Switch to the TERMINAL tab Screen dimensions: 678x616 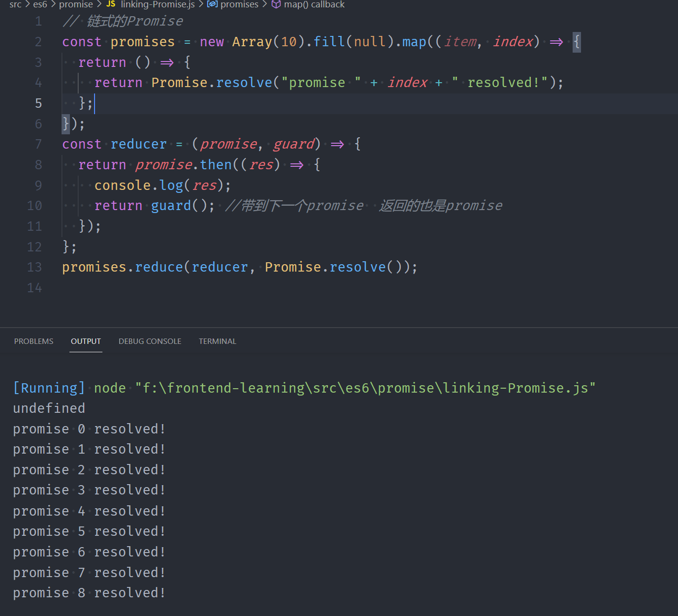[x=217, y=341]
